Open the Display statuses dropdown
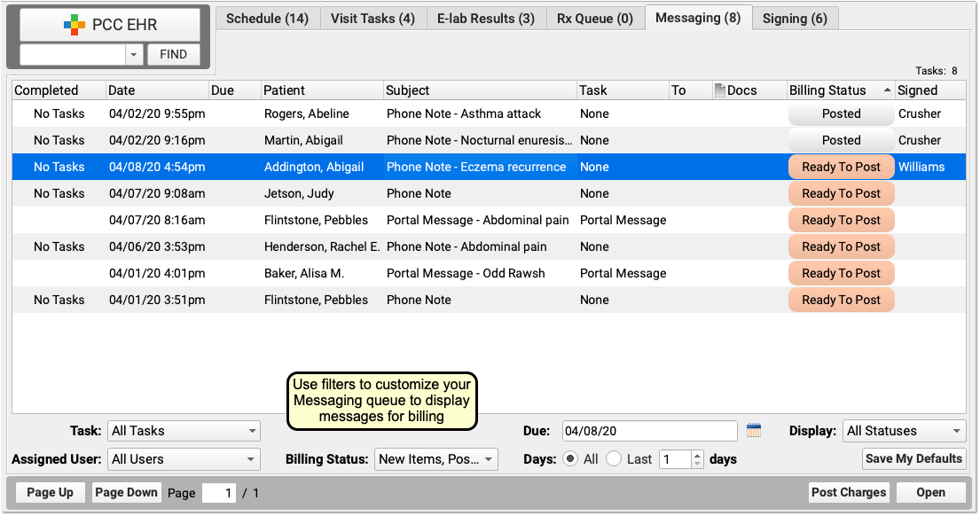This screenshot has width=980, height=516. (x=904, y=431)
